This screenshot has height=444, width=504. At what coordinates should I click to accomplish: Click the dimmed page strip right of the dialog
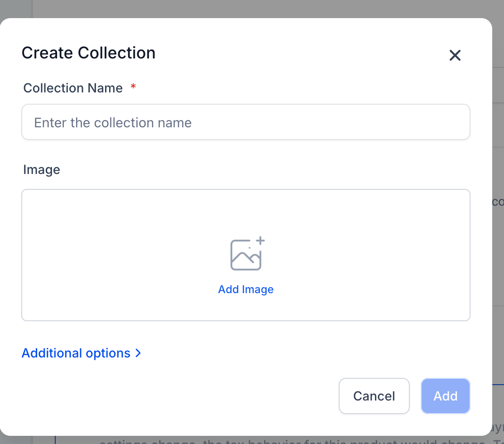(x=498, y=225)
